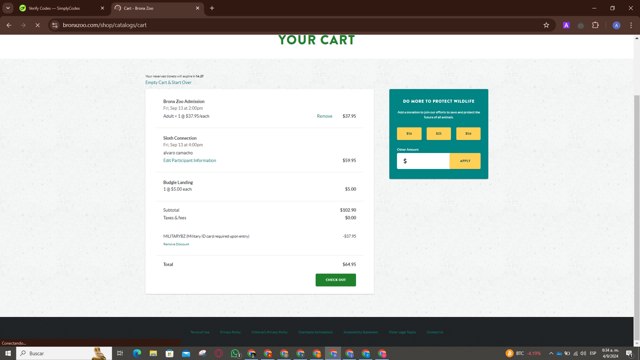Proceed with the CHECK OUT button
Screen dimensions: 640x360
tap(336, 280)
